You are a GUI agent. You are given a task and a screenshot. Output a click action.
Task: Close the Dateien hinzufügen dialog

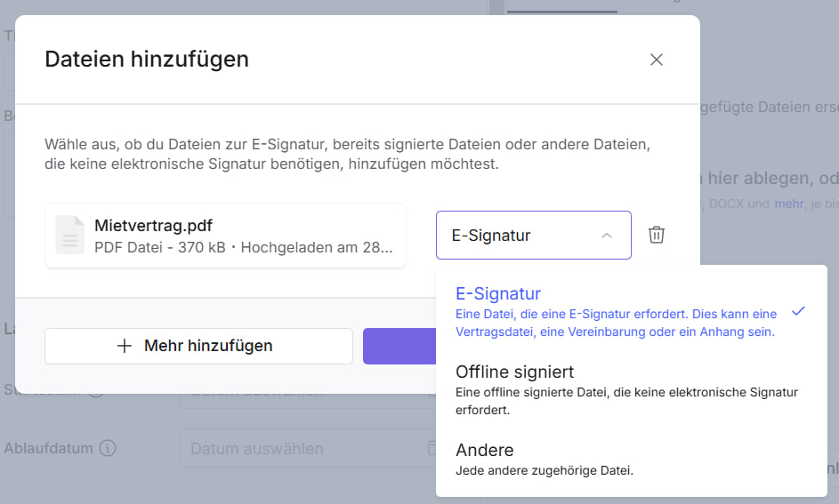tap(657, 60)
